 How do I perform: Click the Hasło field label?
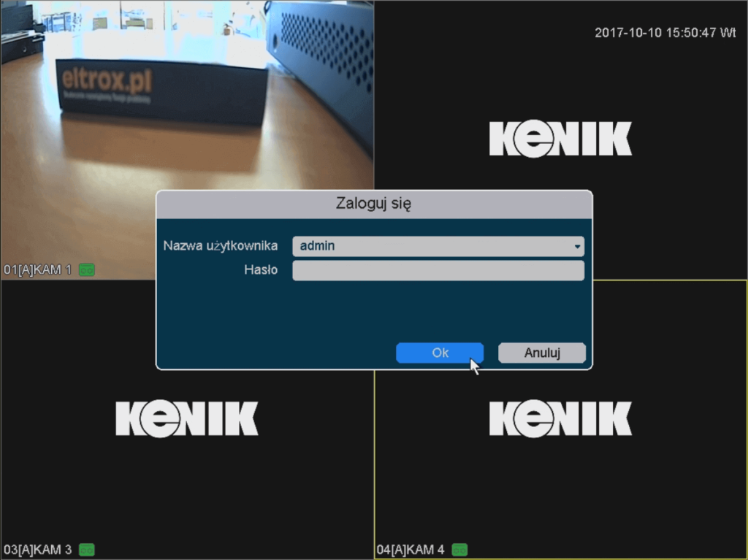[x=261, y=270]
